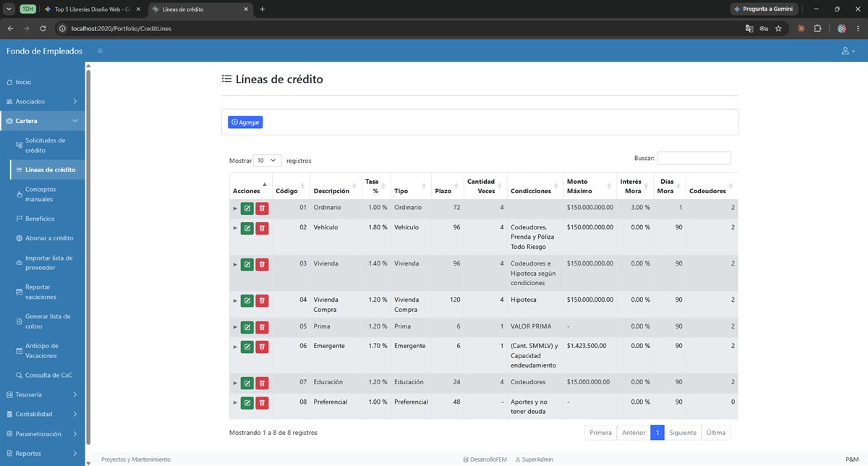Click the browser address bar URL
The image size is (868, 466).
pyautogui.click(x=122, y=28)
